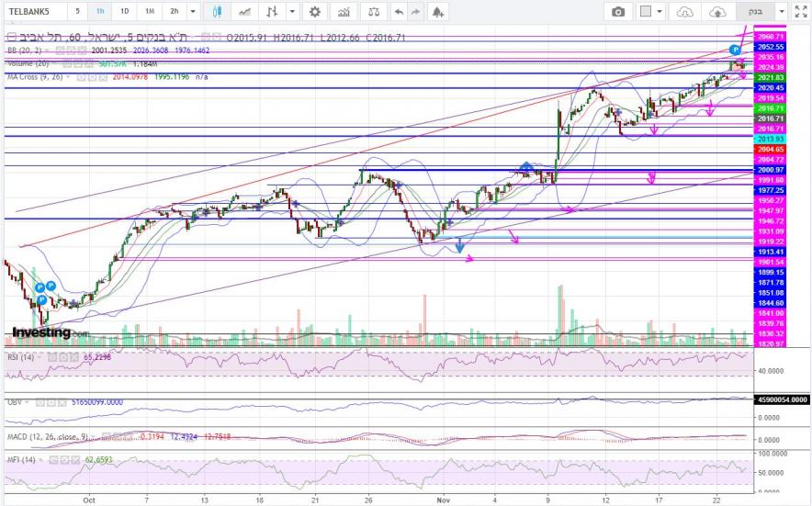The height and width of the screenshot is (506, 812).
Task: Select the bar chart style icon
Action: (x=272, y=12)
